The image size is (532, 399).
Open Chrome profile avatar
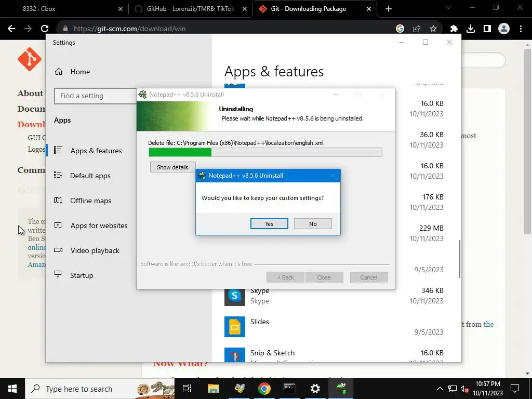tap(504, 29)
